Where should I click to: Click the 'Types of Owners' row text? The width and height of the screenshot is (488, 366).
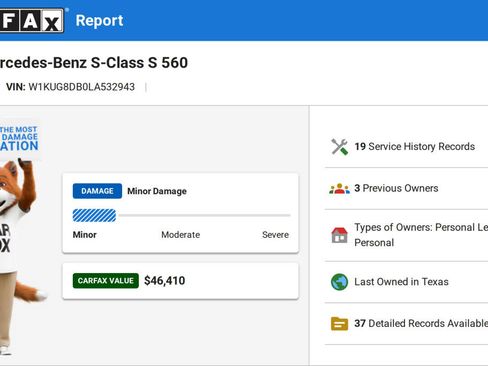421,235
